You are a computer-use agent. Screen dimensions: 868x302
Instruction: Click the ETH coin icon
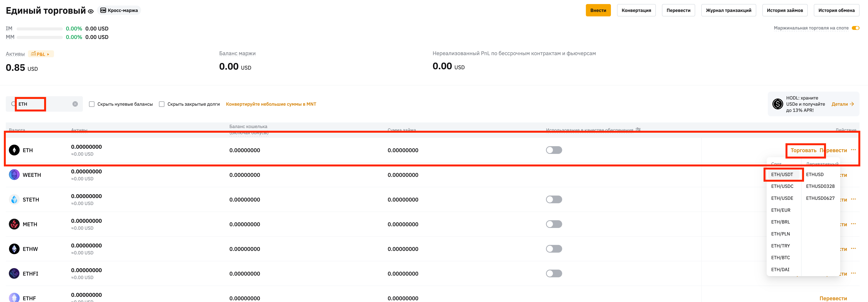click(14, 150)
